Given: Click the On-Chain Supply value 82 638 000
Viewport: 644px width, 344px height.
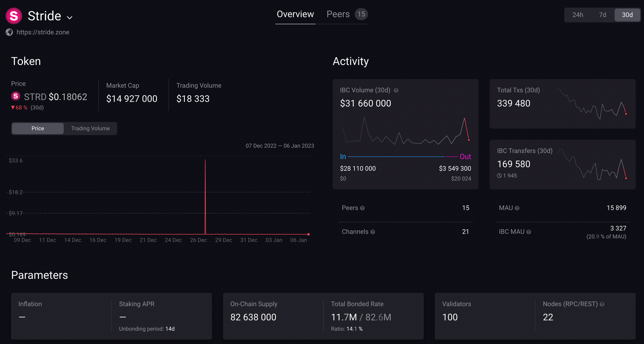Looking at the screenshot, I should tap(253, 317).
